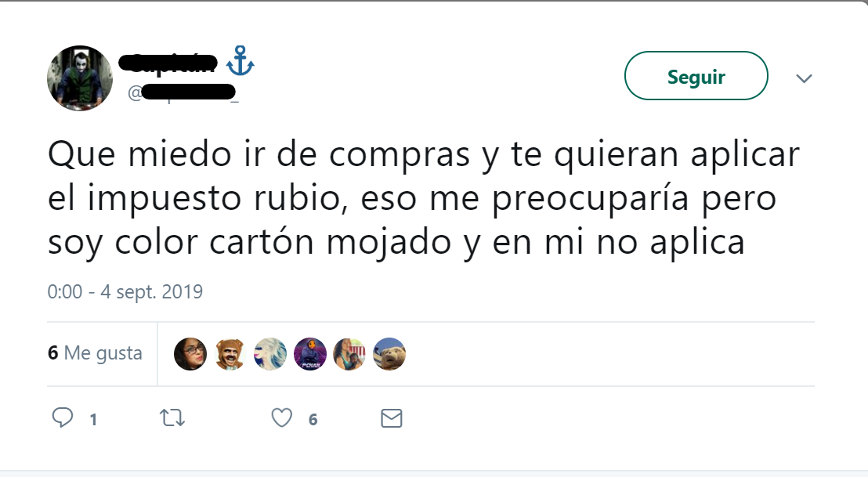Open the 0:00 - 4 sept. 2019 timestamp
The image size is (868, 477).
point(125,291)
